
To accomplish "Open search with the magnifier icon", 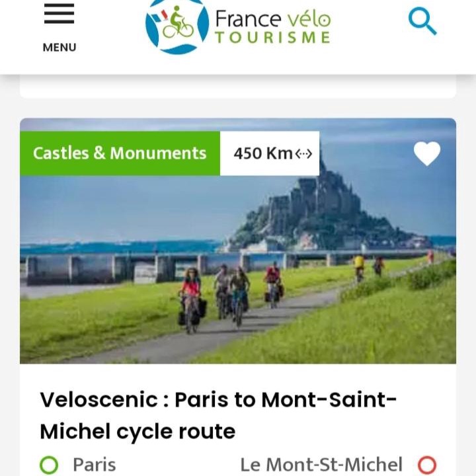I will pyautogui.click(x=422, y=20).
